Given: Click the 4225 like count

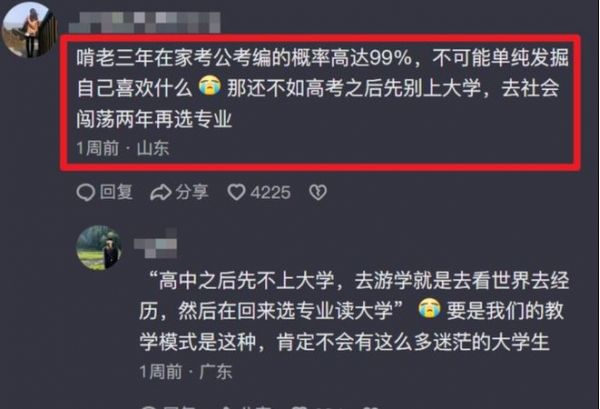Looking at the screenshot, I should (271, 193).
